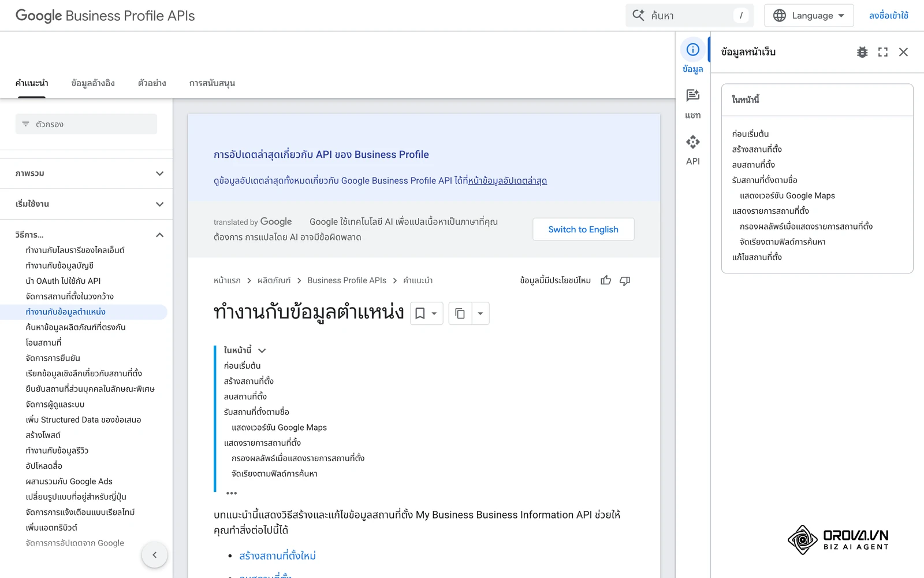Open สร้างโพสต์ in sidebar
Viewport: 924px width, 578px height.
(43, 435)
